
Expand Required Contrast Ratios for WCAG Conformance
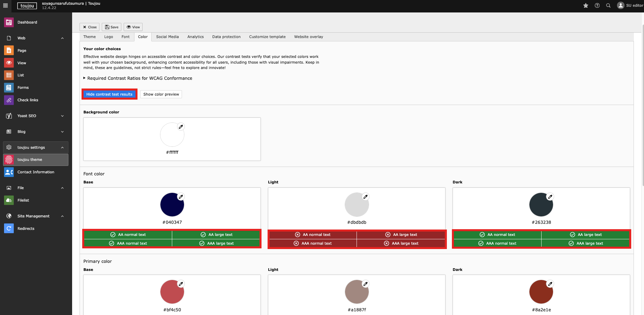click(140, 78)
